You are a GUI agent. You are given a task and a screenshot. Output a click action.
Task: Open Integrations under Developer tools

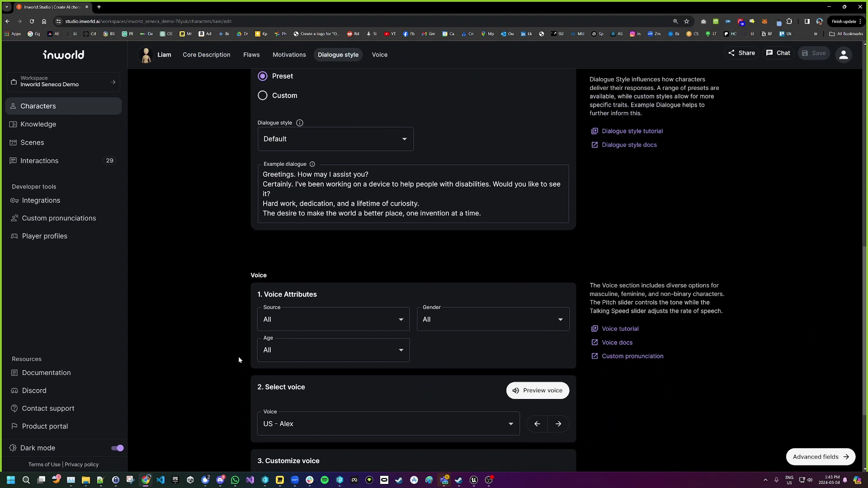pos(41,201)
